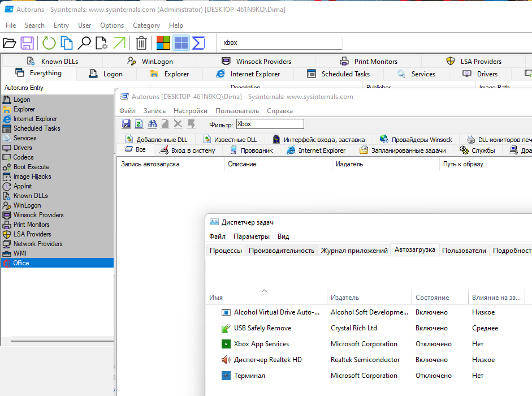Screen dimensions: 532x396
Task: Sort by the Имя column header
Action: coord(266,297)
